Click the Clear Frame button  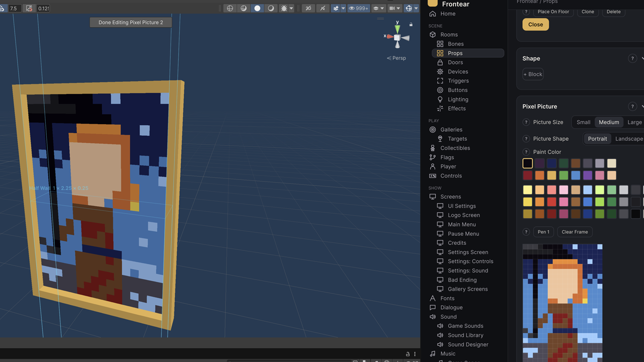[575, 232]
